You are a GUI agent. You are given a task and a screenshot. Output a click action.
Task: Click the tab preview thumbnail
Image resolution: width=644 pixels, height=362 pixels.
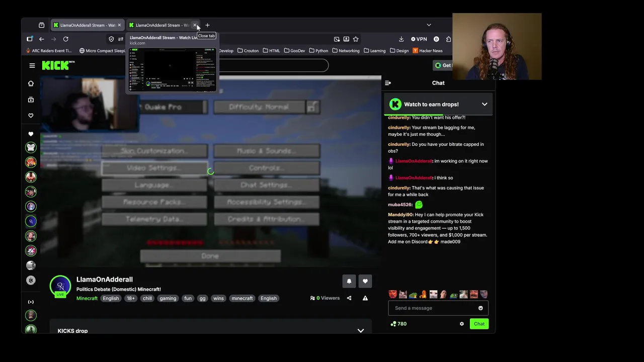click(x=172, y=70)
